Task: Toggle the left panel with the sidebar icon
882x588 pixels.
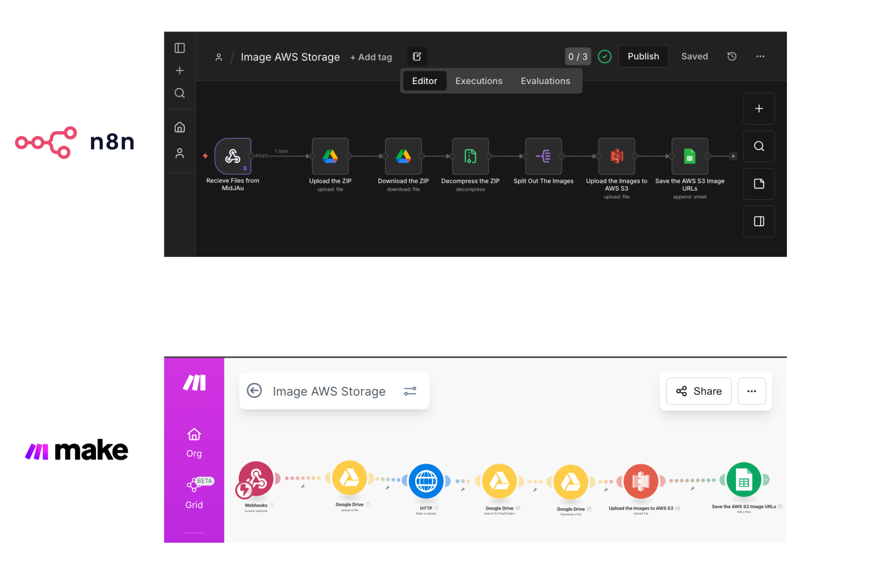Action: pos(180,48)
